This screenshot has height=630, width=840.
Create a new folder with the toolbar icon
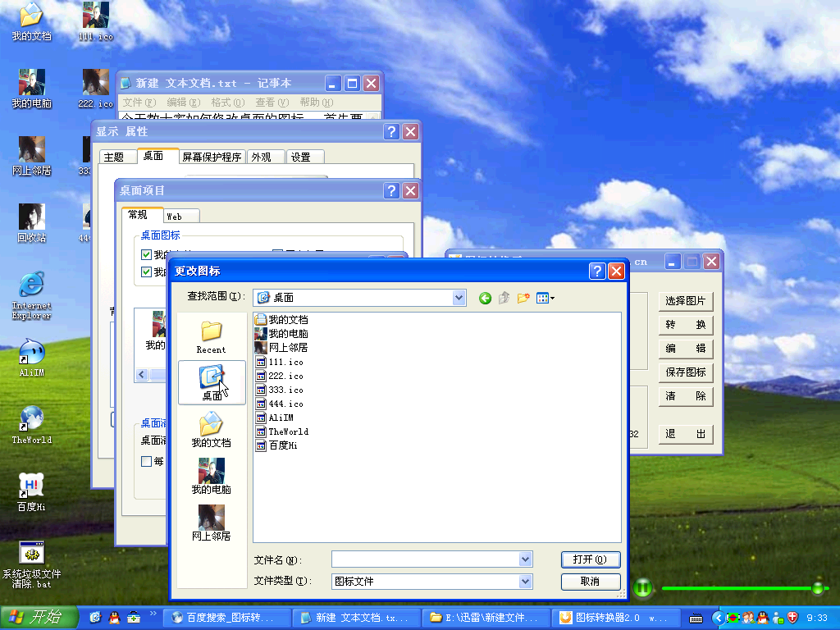click(523, 298)
